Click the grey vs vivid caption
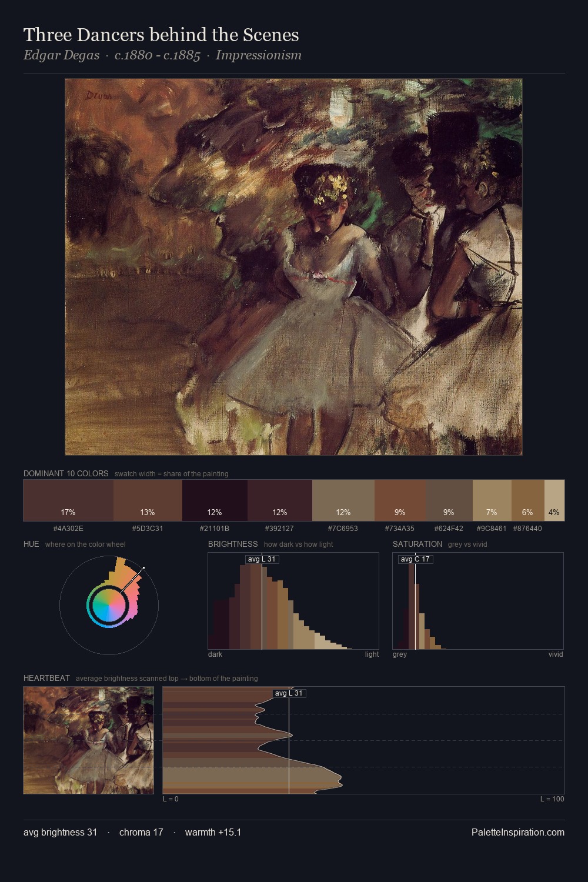Image resolution: width=588 pixels, height=882 pixels. [467, 544]
